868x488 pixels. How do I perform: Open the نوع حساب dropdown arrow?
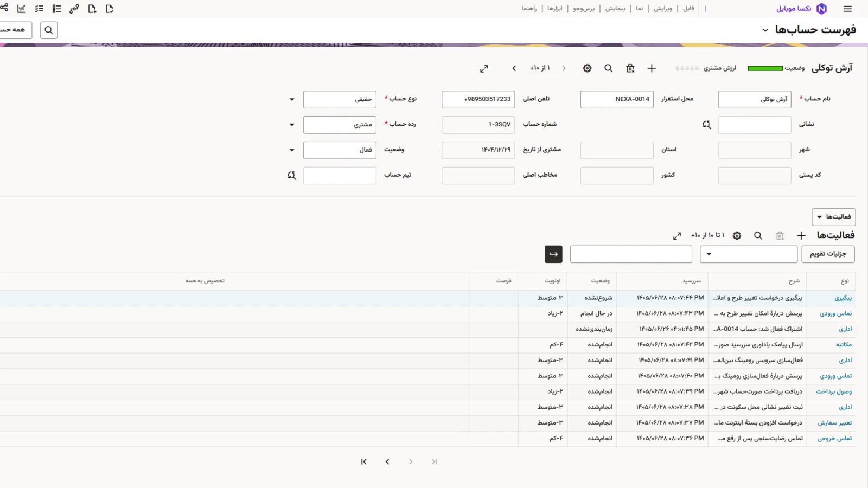pos(292,100)
